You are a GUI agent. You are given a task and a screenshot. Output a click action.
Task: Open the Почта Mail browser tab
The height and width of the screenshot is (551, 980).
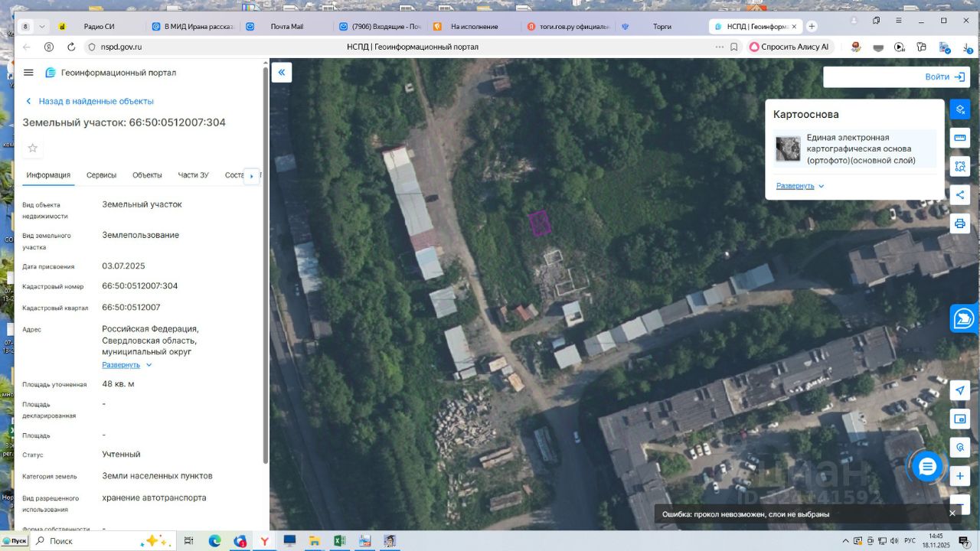286,26
